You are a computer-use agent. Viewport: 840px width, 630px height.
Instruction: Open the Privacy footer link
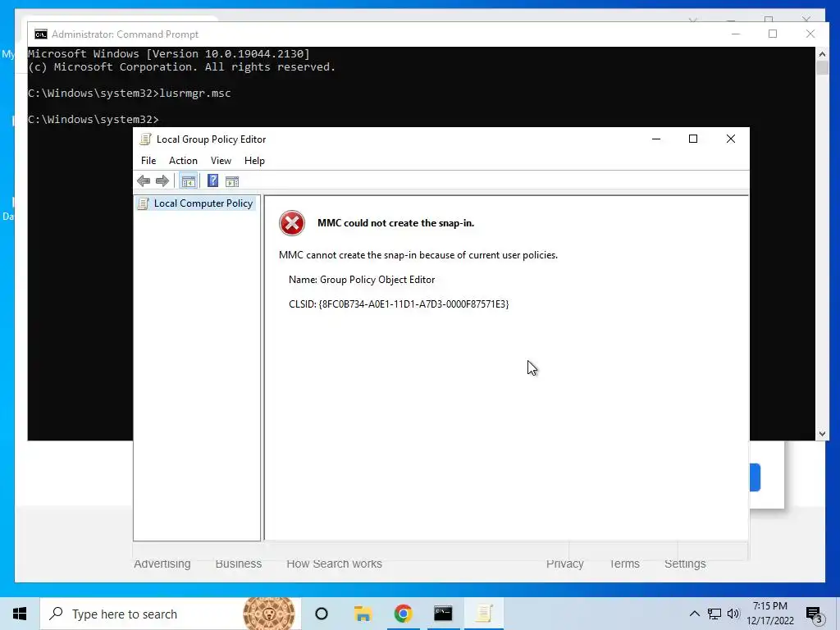click(x=564, y=564)
